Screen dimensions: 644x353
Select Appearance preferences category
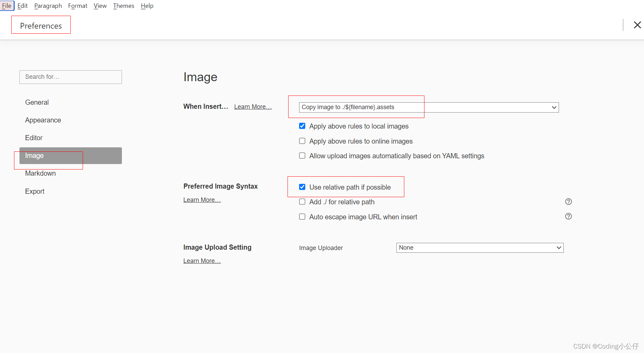tap(71, 120)
